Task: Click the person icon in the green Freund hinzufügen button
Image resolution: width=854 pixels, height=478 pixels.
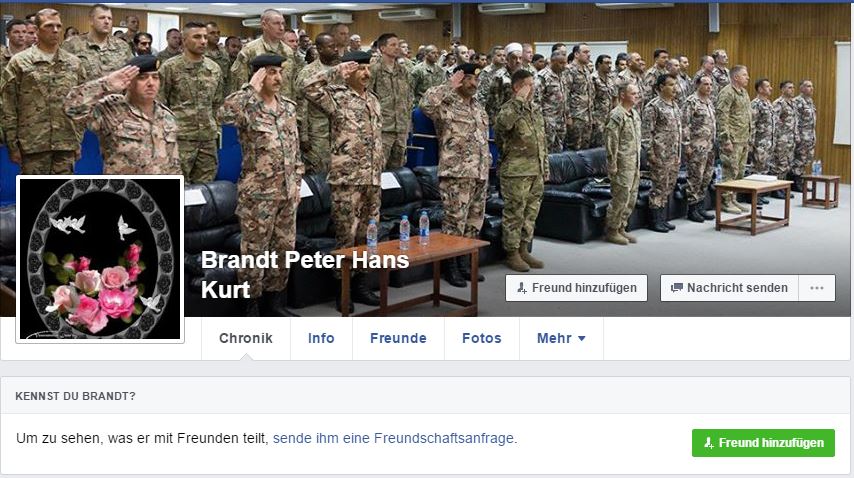Action: (709, 443)
